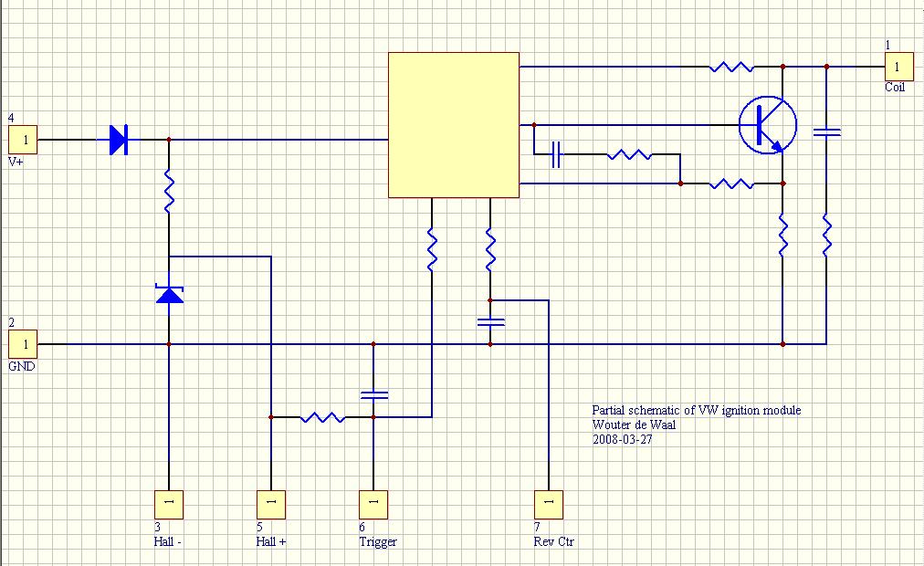924x566 pixels.
Task: Click the large yellow IC block
Action: coord(454,124)
